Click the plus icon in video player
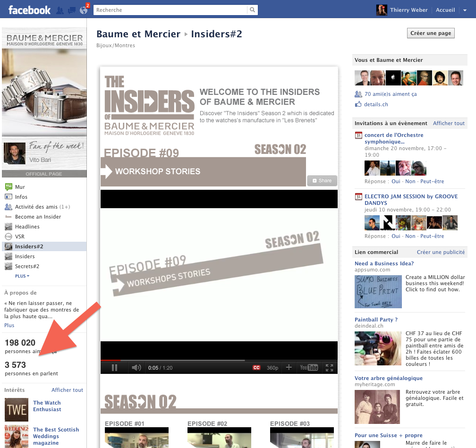 click(x=289, y=368)
